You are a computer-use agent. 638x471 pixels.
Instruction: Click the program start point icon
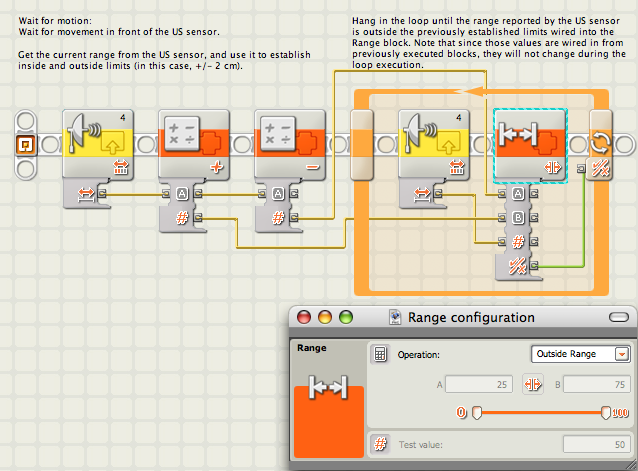[x=26, y=145]
